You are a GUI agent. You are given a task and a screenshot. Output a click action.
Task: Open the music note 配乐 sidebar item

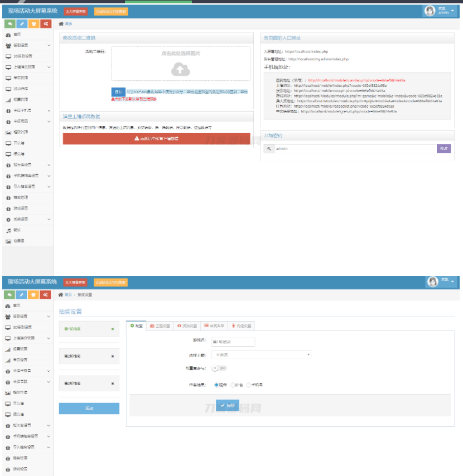point(8,230)
